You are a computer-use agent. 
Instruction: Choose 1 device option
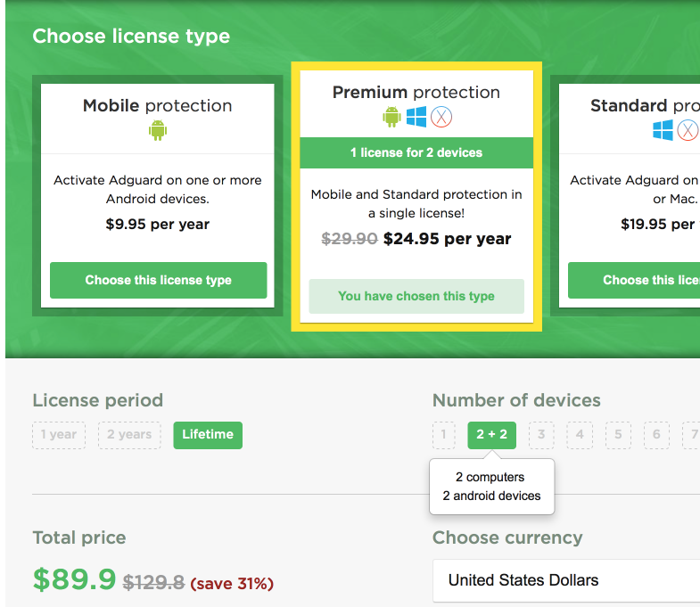pos(443,435)
